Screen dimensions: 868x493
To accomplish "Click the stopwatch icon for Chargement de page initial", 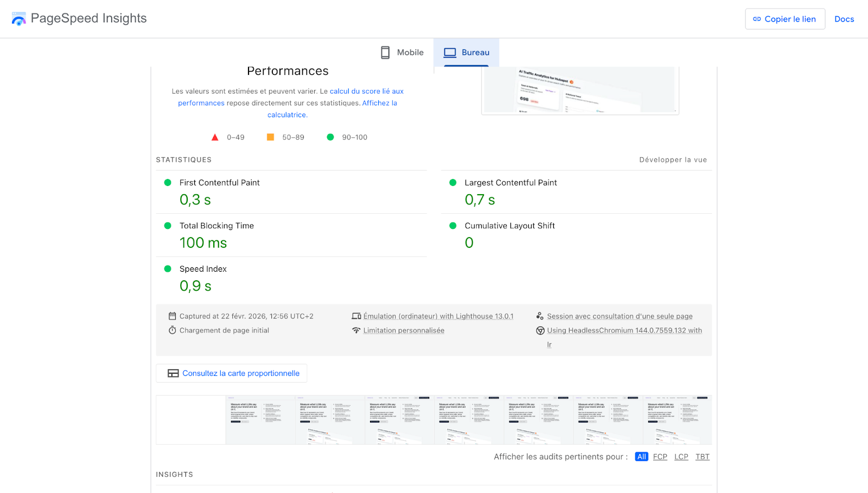I will 172,330.
